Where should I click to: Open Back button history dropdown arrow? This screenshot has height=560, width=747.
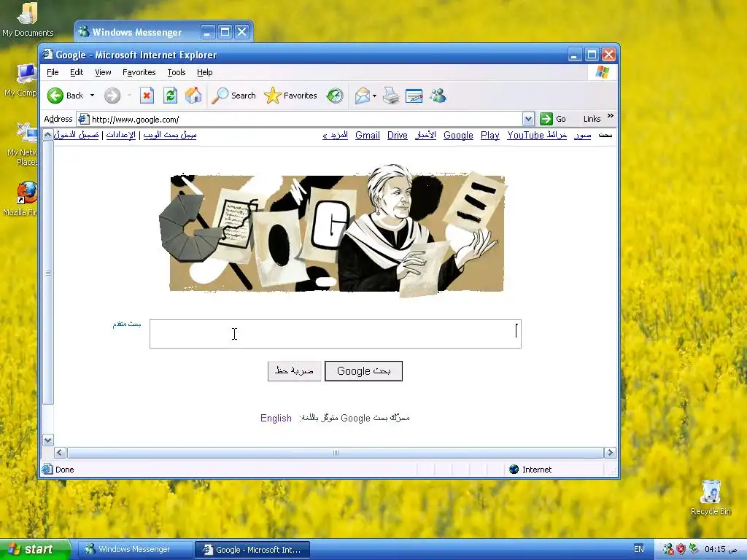(92, 96)
